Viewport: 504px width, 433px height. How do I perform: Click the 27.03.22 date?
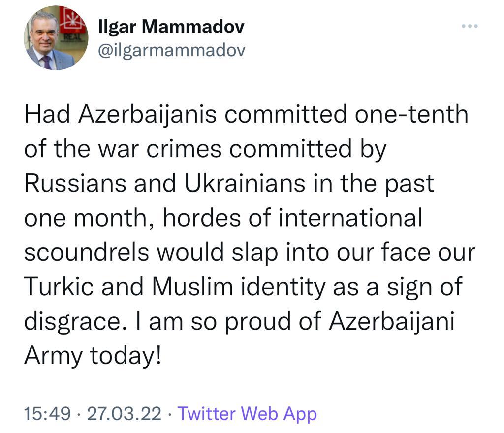124,413
